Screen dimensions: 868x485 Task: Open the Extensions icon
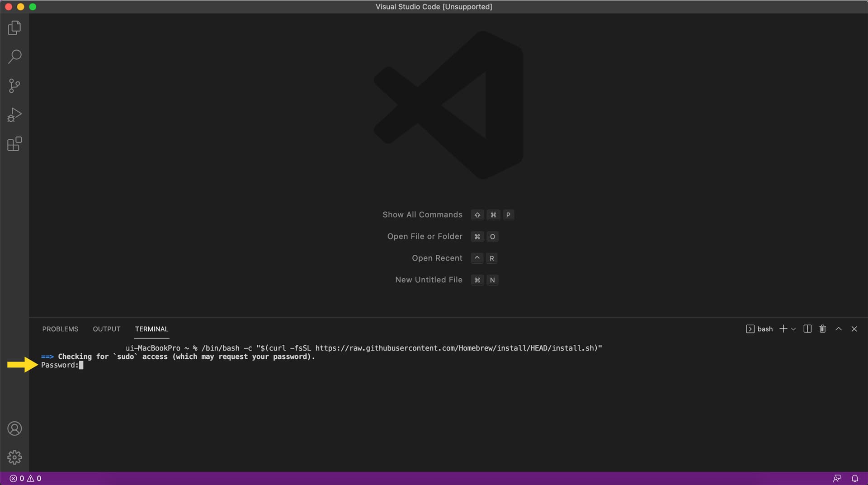click(x=14, y=143)
